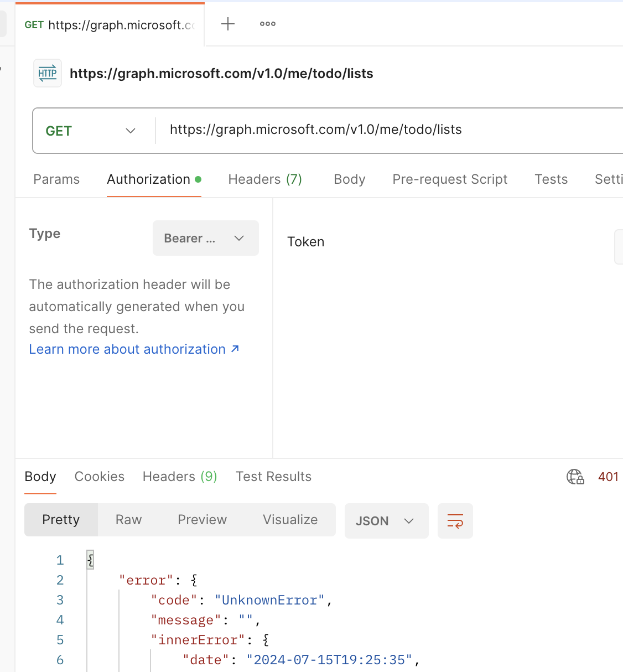Click the network globe lock icon

pyautogui.click(x=575, y=477)
